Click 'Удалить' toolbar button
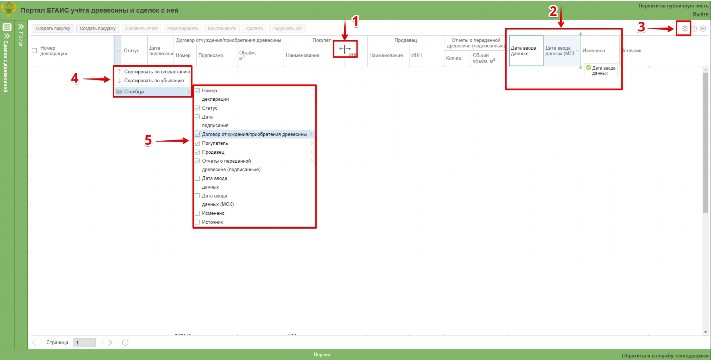 coord(254,28)
